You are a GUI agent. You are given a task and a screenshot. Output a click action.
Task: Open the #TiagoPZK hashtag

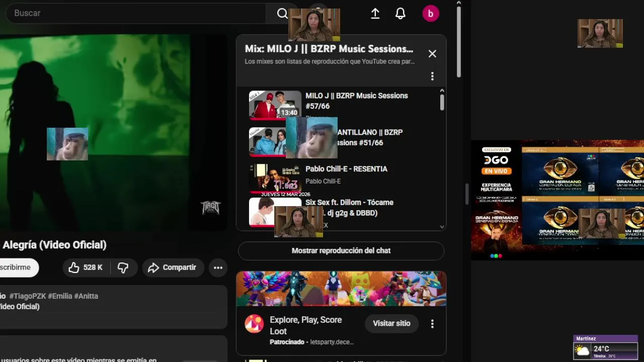click(27, 296)
